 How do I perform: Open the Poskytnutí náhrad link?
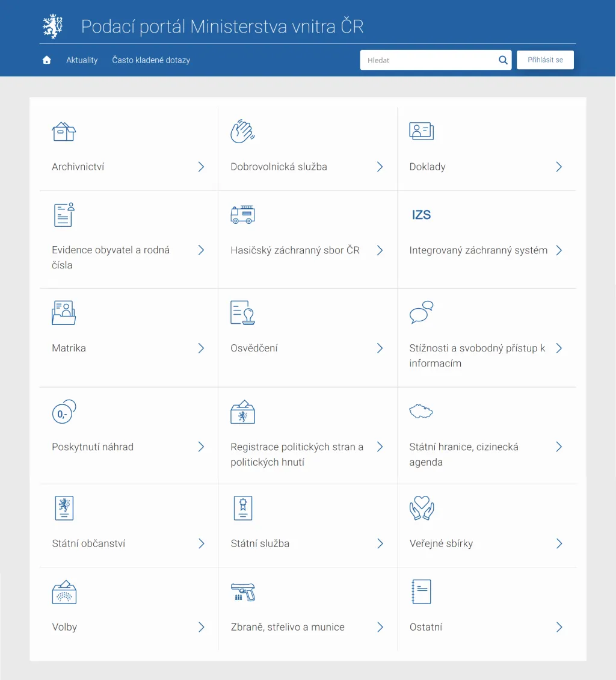click(93, 447)
